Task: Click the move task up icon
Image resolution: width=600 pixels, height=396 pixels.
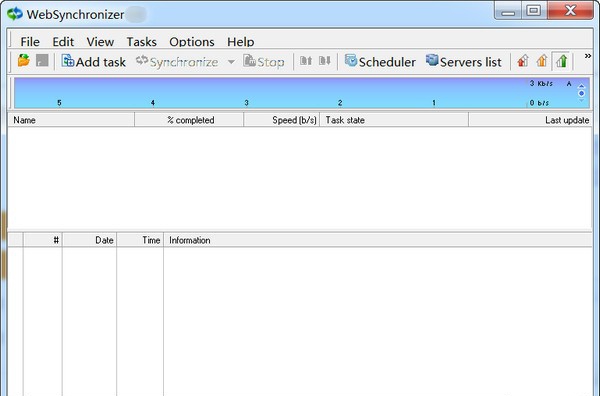Action: click(x=306, y=60)
